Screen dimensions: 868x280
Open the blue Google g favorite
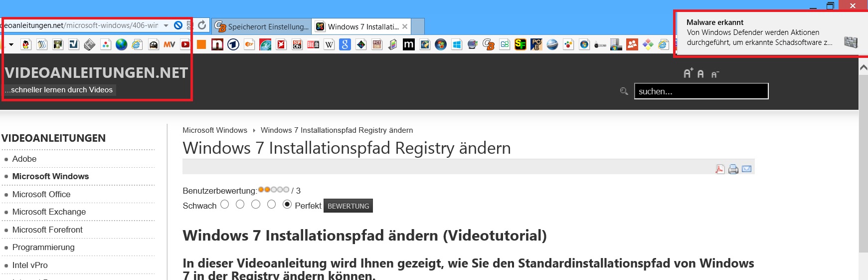click(345, 44)
